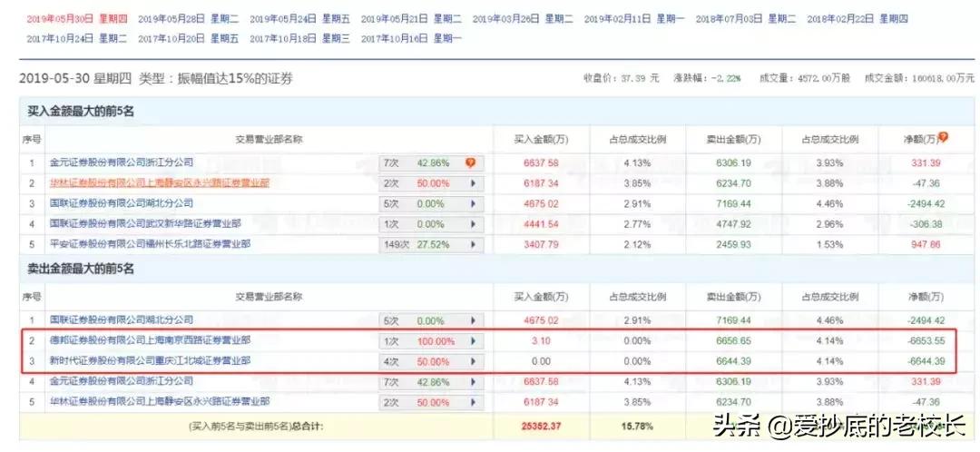Open 国联证券武汉新华路证券营业部 link
The width and height of the screenshot is (980, 452).
click(x=145, y=224)
